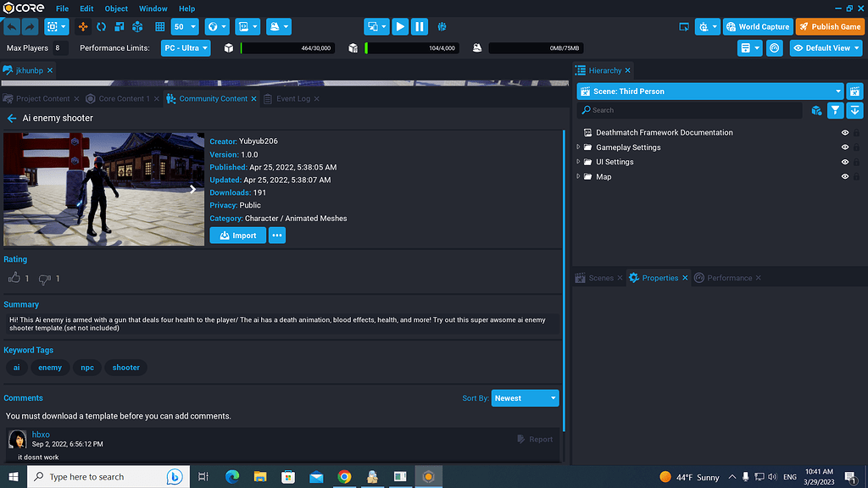Click the Redo arrow in the toolbar
This screenshot has width=868, height=488.
[x=30, y=26]
